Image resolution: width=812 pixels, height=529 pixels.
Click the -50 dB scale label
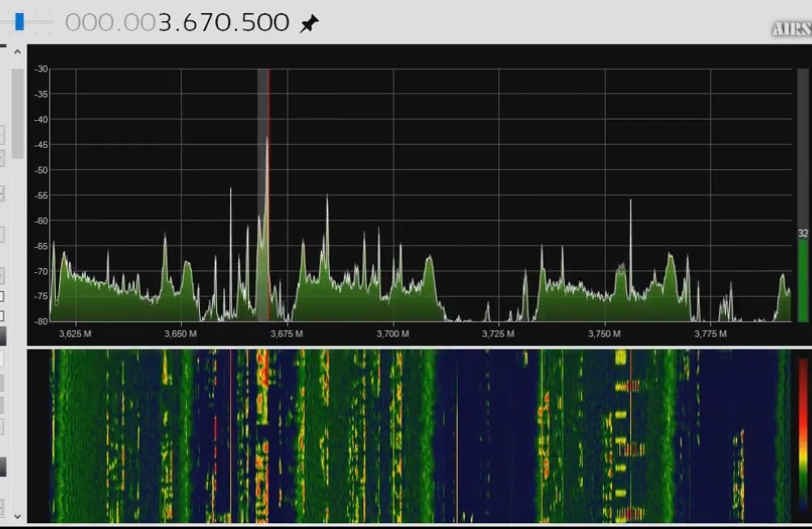(41, 170)
